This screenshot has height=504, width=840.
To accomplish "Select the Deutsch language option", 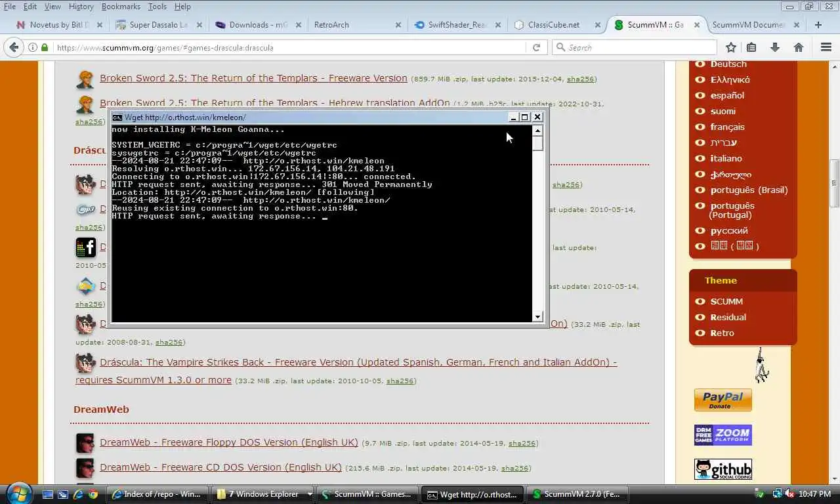I will pyautogui.click(x=728, y=64).
